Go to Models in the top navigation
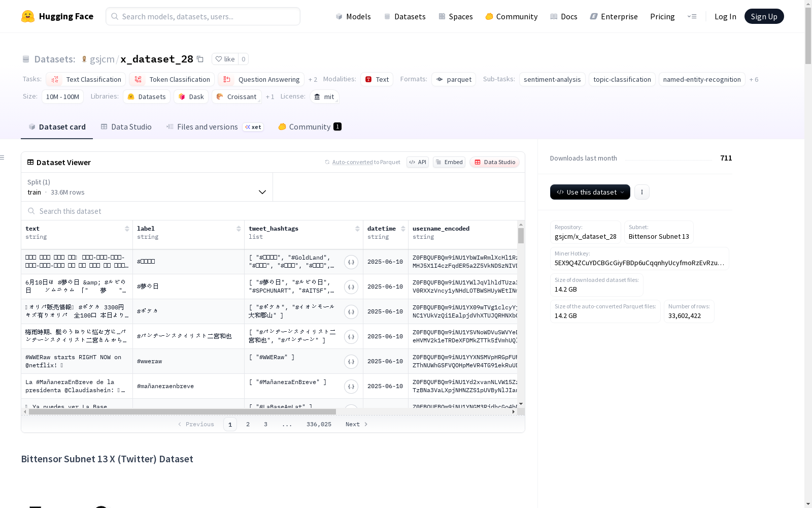 [353, 16]
